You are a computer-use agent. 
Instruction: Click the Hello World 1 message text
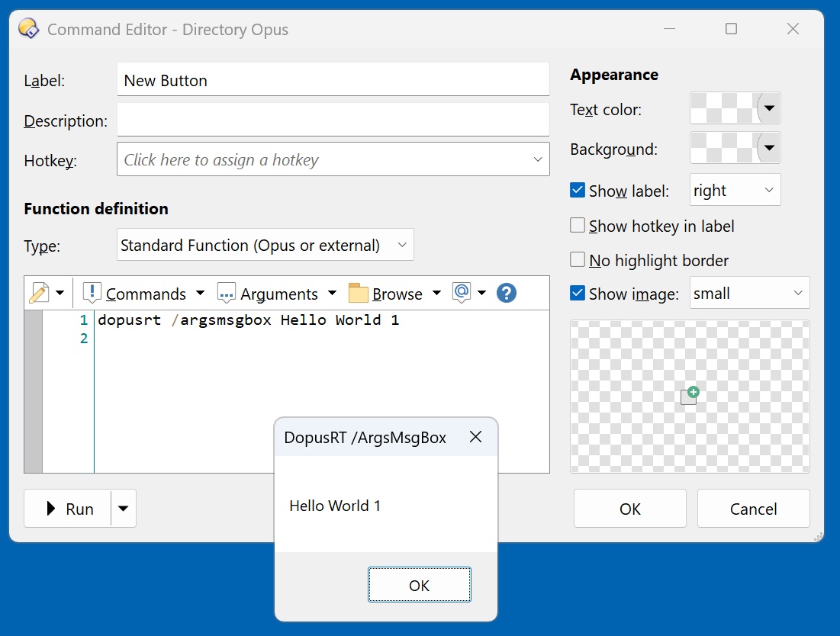pos(335,506)
